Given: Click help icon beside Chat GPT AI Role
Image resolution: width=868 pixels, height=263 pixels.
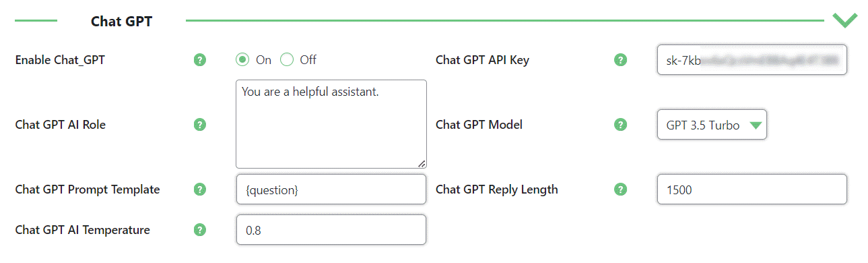Looking at the screenshot, I should 199,125.
